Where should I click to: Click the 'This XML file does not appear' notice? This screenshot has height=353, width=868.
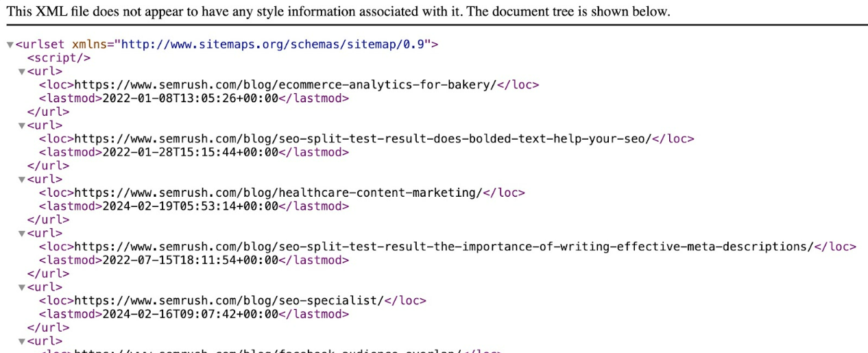point(339,12)
